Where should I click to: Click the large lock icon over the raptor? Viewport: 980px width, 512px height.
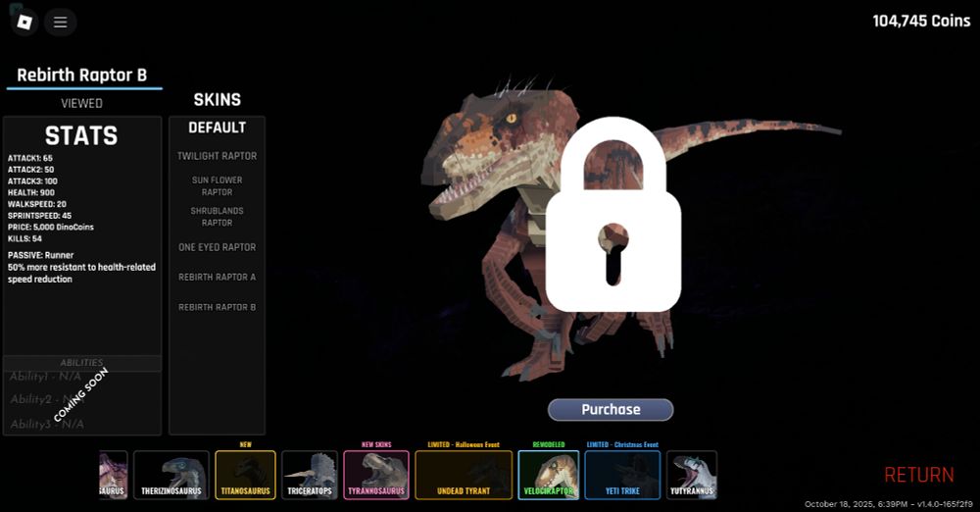613,214
